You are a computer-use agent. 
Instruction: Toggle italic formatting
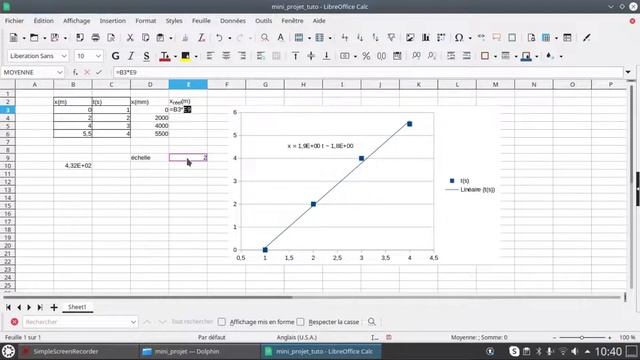(x=131, y=56)
